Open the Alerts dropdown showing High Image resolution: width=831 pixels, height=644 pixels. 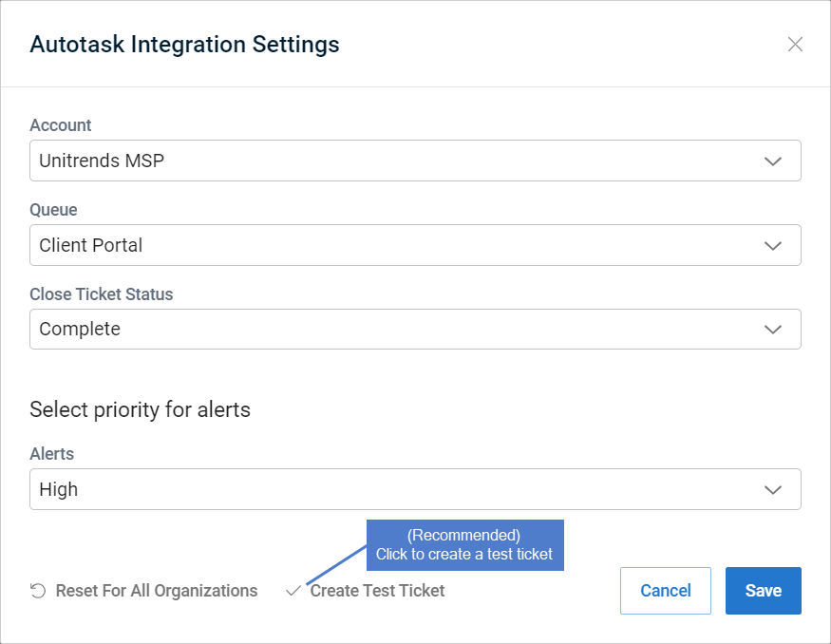point(415,489)
